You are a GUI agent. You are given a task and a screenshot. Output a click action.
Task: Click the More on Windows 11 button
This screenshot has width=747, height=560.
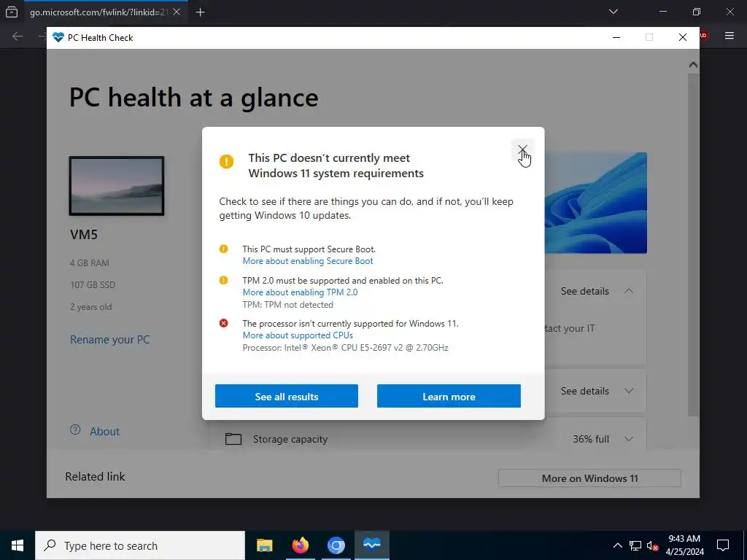pos(589,478)
